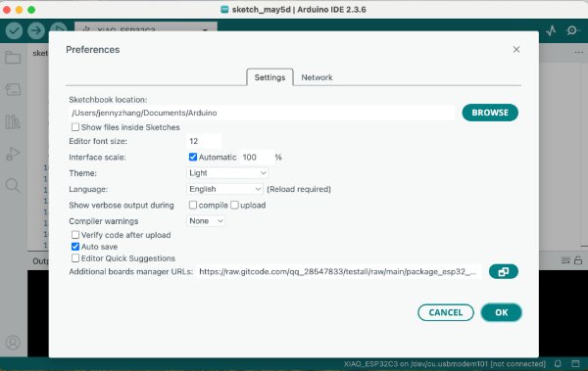Enable Verify code after upload
Screen dimensions: 588x371
point(75,235)
